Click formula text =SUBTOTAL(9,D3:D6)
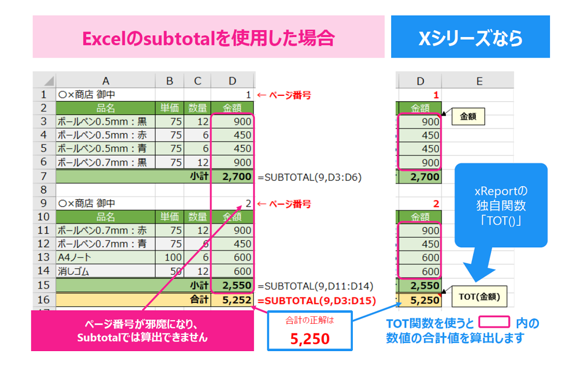 click(310, 177)
